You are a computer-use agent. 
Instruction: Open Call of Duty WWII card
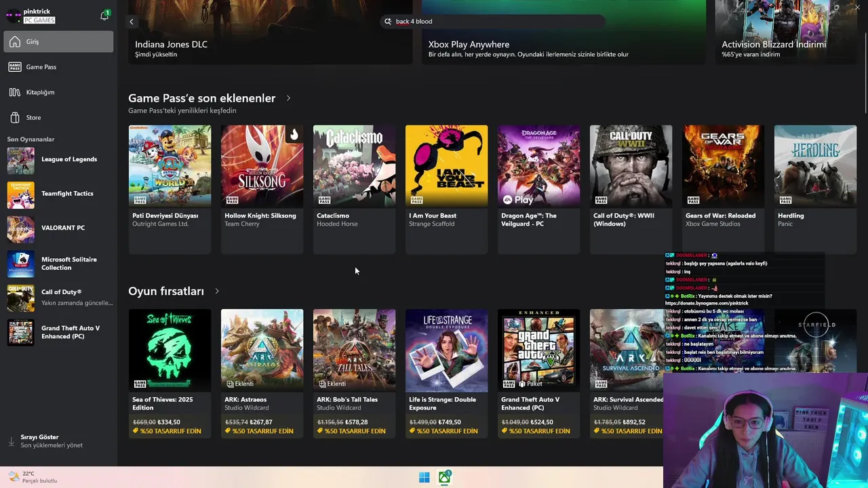[631, 189]
